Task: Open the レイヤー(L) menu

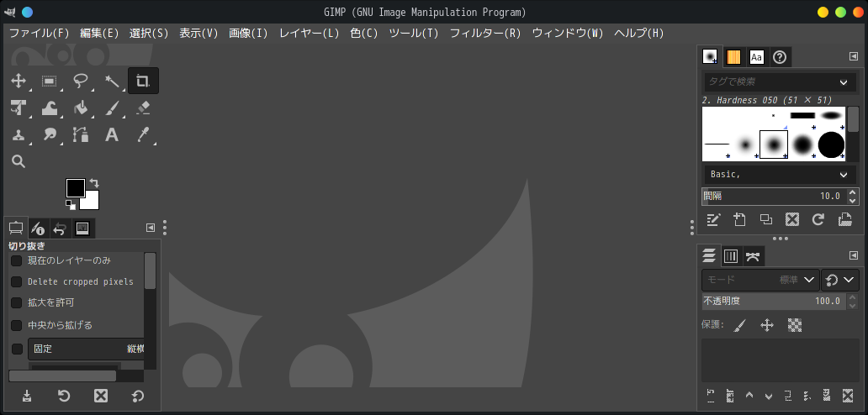Action: point(309,33)
